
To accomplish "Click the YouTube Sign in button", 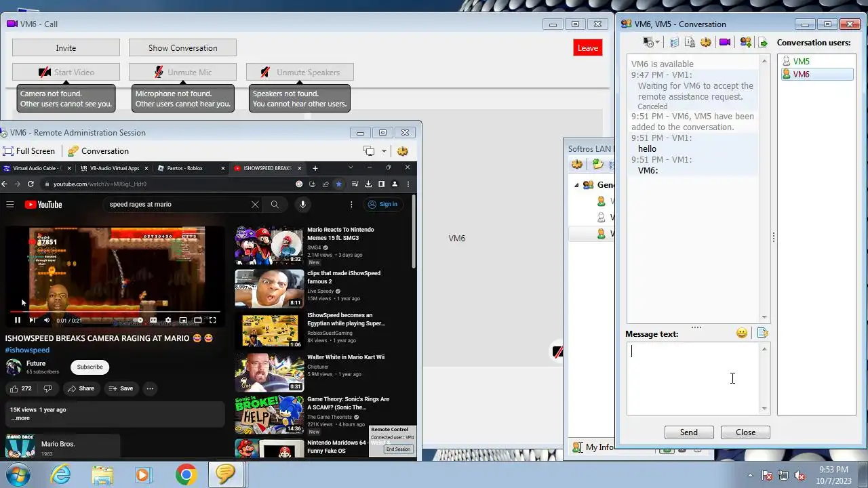I will [382, 204].
